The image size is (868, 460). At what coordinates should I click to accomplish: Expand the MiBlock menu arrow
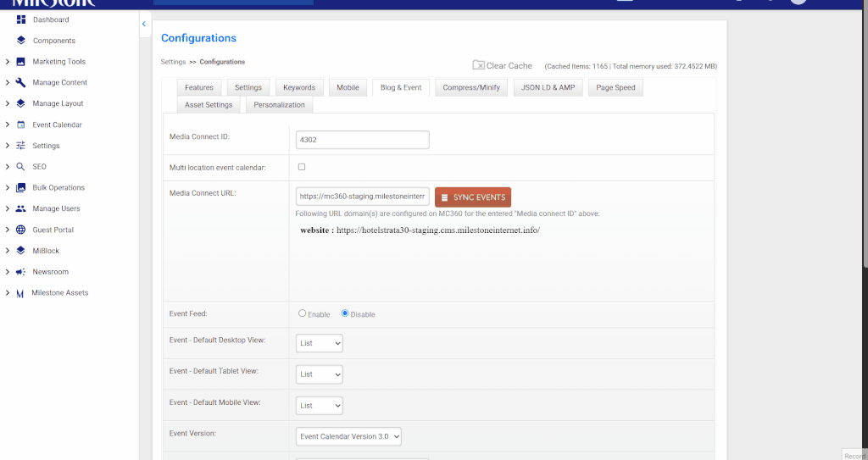[7, 251]
